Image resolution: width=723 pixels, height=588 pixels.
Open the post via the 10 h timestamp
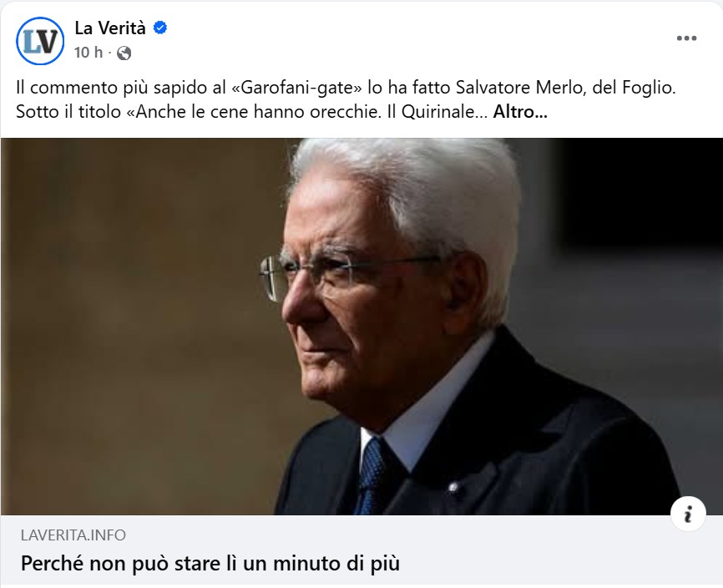click(88, 53)
